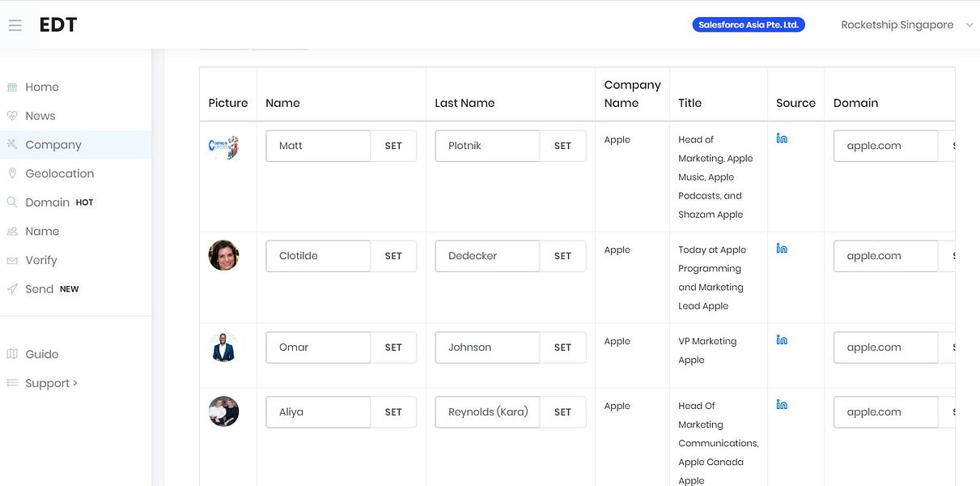Click the Company Name column header

coord(633,94)
